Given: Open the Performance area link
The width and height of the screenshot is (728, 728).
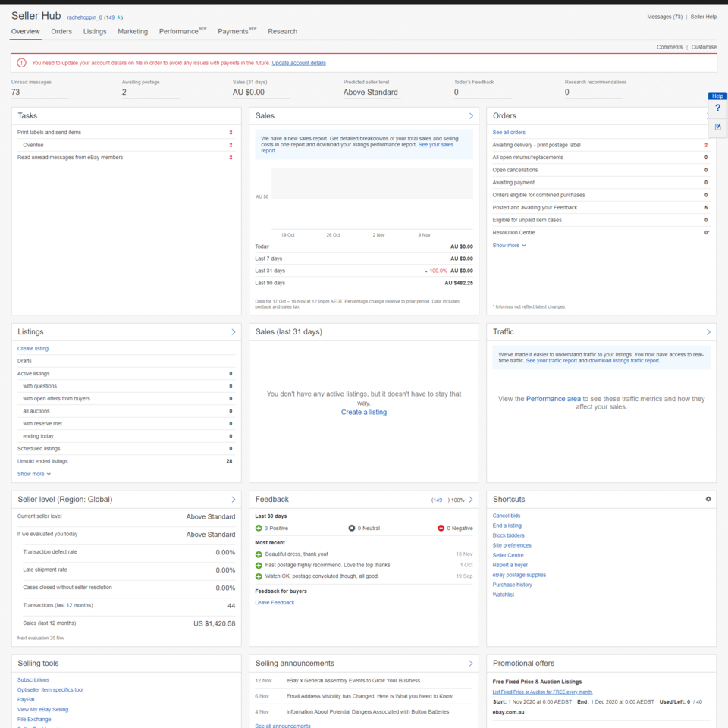Looking at the screenshot, I should (x=553, y=399).
